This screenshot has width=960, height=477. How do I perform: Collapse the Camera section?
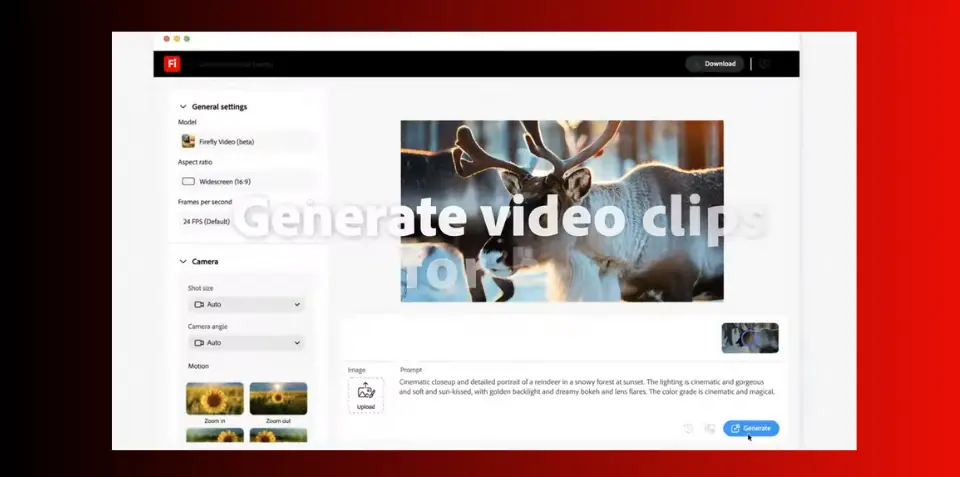183,262
